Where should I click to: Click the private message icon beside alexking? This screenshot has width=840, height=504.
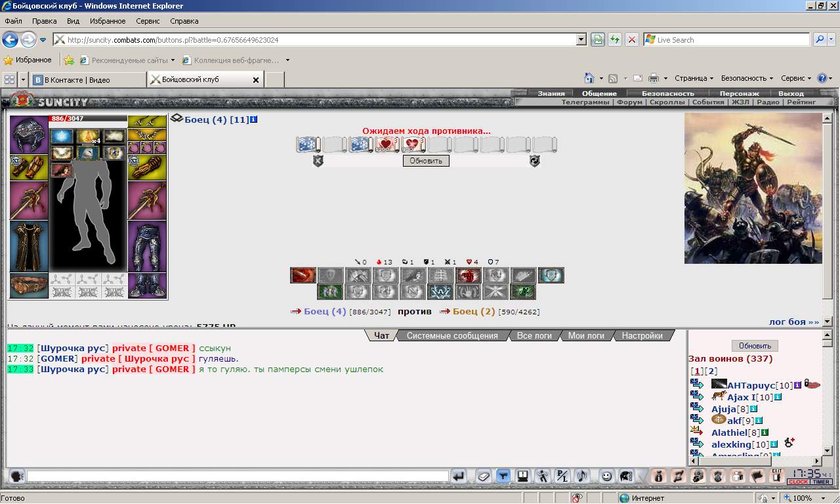[x=696, y=444]
